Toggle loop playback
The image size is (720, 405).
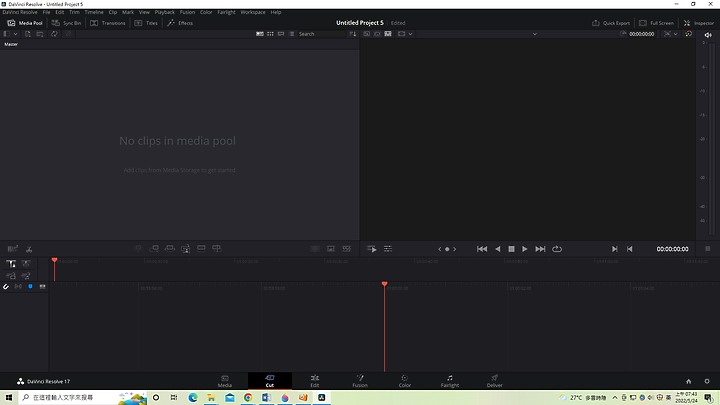tap(557, 249)
